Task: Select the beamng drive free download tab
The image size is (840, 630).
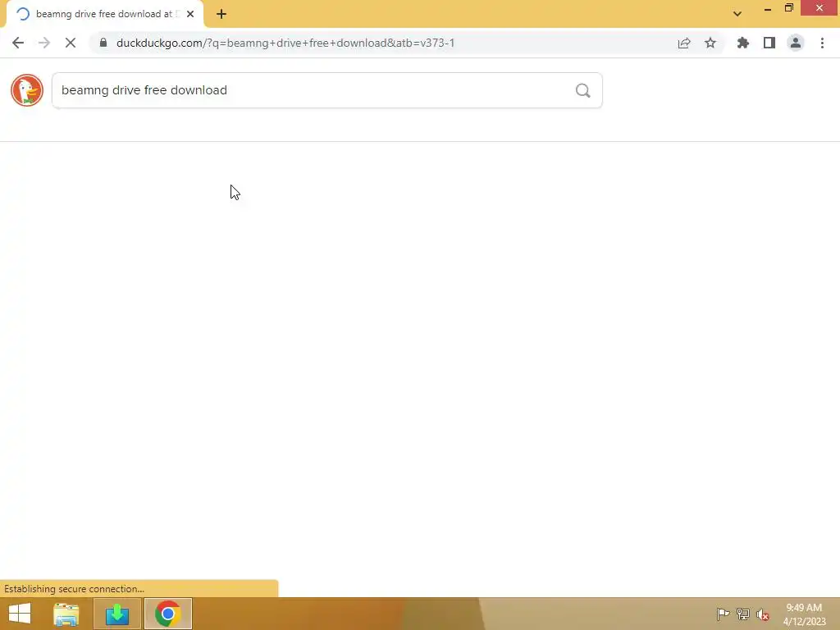Action: (104, 14)
